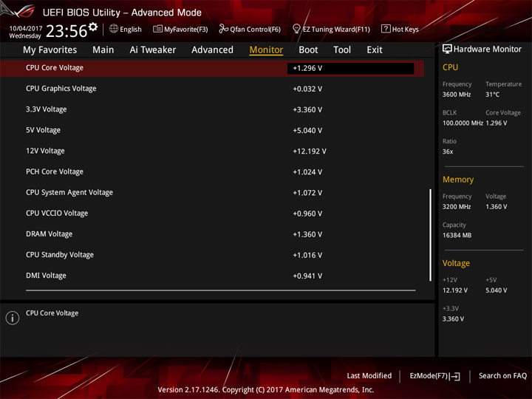Click the EZ Tuning Wizard bulb icon
Screen dimensions: 532x399
[x=296, y=29]
